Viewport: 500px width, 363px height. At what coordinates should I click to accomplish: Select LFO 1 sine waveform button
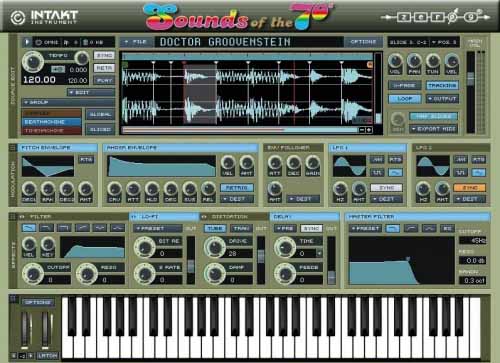click(395, 173)
